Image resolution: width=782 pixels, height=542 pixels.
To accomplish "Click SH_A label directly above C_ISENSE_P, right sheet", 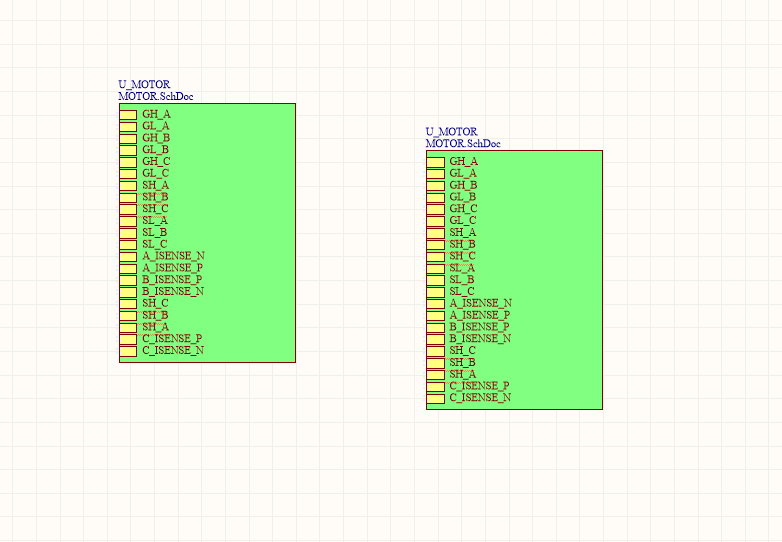I will coord(463,374).
